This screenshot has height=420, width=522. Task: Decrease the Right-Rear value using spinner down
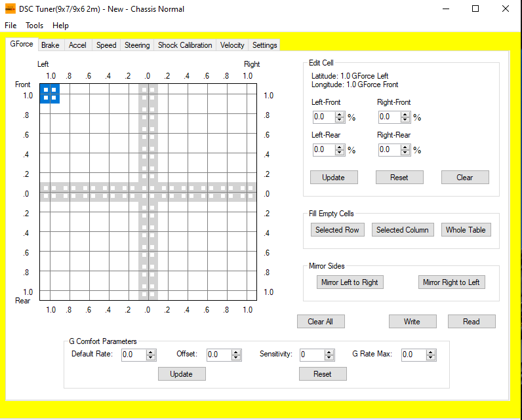point(405,153)
